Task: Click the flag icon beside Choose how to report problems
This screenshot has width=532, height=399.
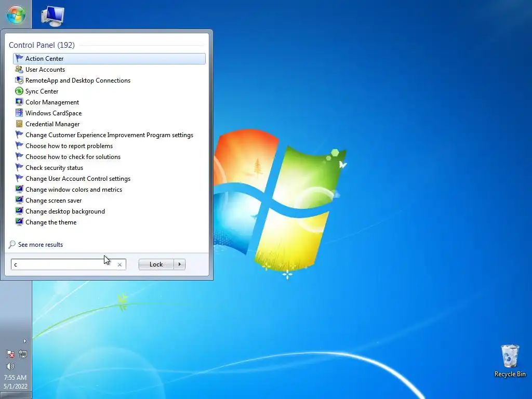Action: [19, 145]
